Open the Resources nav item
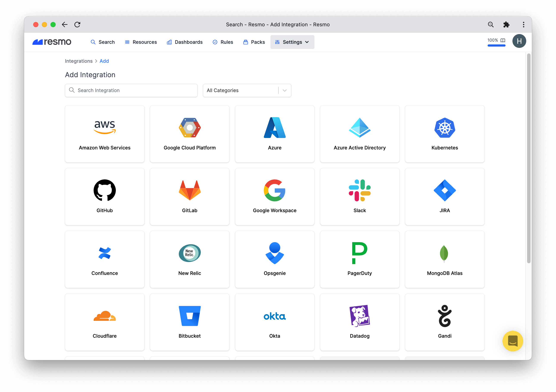 [141, 42]
